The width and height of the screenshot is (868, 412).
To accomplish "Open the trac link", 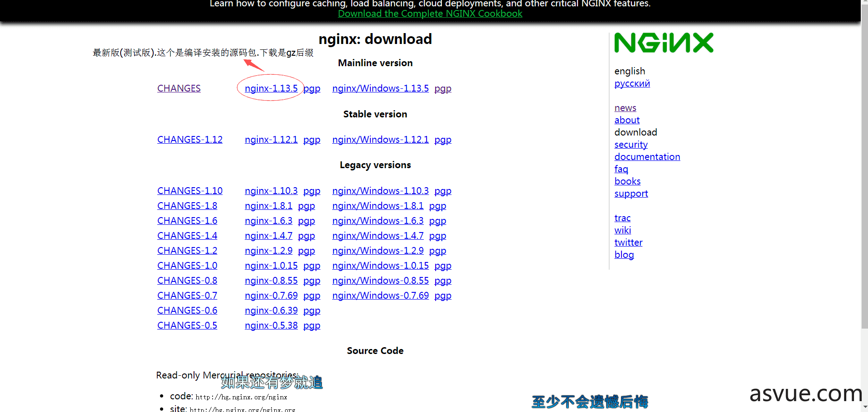I will 622,218.
